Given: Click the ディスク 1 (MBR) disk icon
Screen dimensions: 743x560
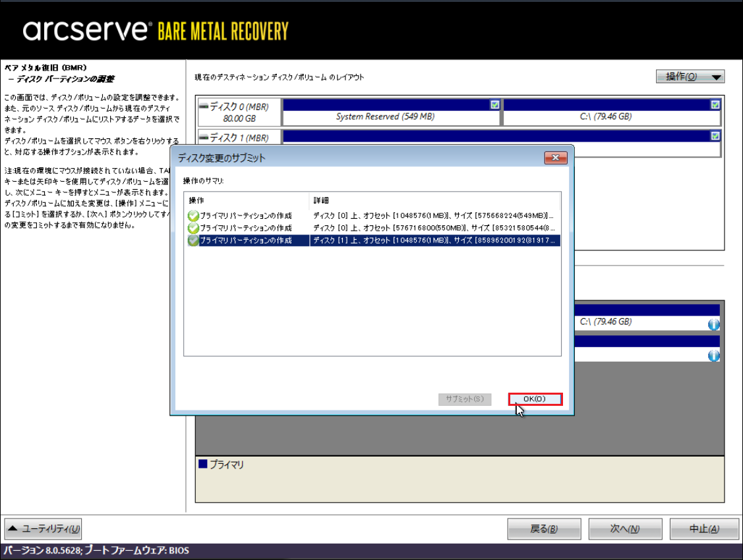Looking at the screenshot, I should pos(204,138).
